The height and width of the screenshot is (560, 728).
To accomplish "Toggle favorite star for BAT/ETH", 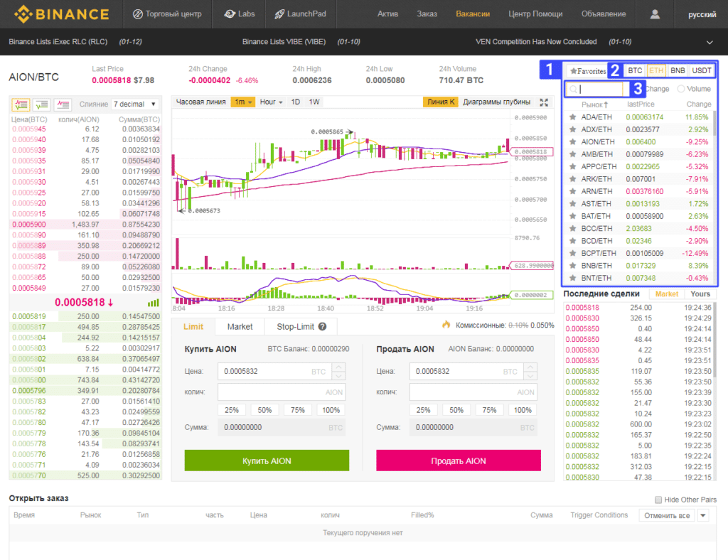I will click(572, 216).
